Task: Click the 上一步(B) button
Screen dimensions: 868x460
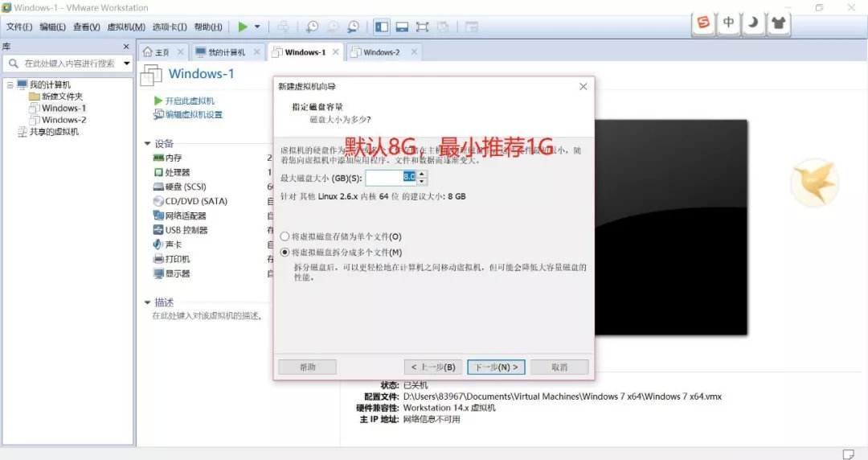Action: coord(433,367)
